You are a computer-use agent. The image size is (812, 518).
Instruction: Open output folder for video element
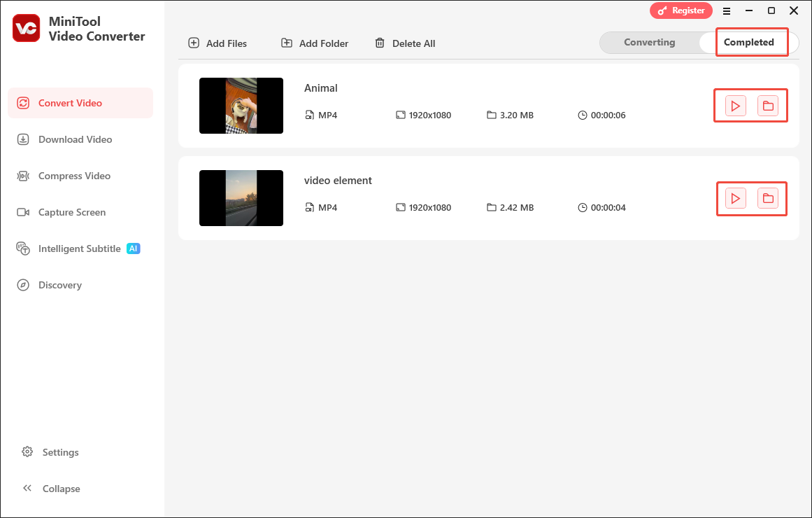768,197
